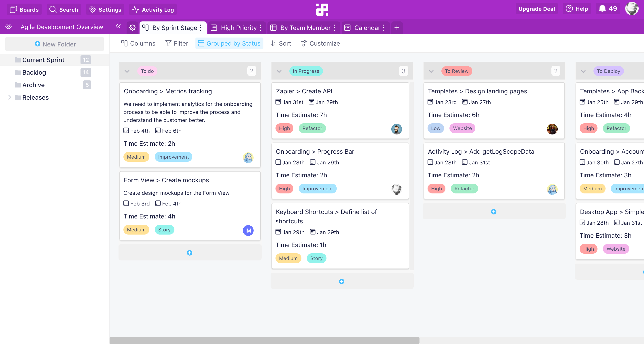Image resolution: width=644 pixels, height=344 pixels.
Task: Open By Sprint Stage tab options menu
Action: click(201, 27)
